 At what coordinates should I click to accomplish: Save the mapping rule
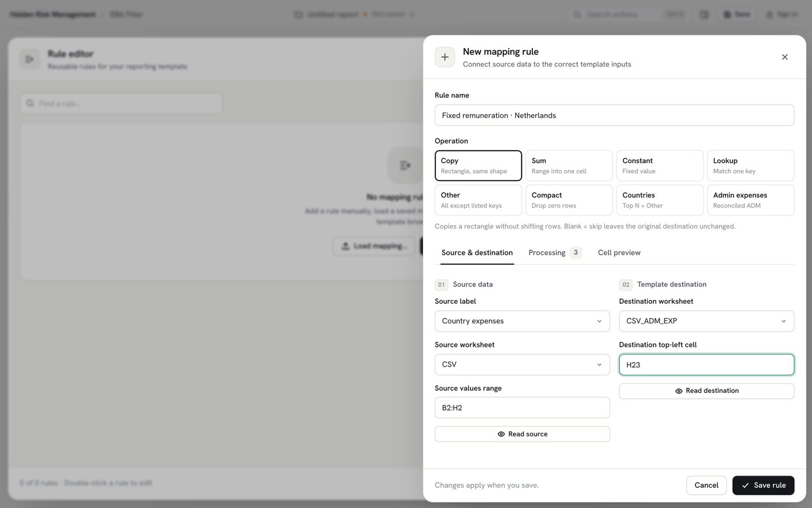coord(763,485)
